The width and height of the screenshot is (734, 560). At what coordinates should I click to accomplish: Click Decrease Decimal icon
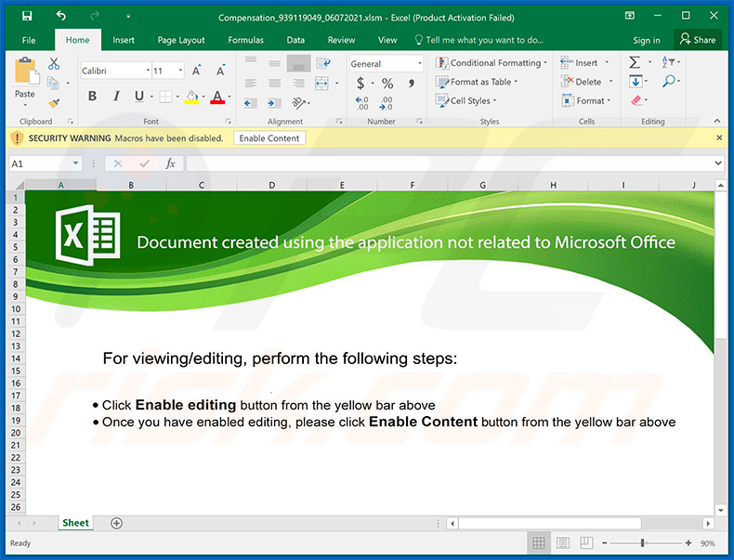pos(387,103)
